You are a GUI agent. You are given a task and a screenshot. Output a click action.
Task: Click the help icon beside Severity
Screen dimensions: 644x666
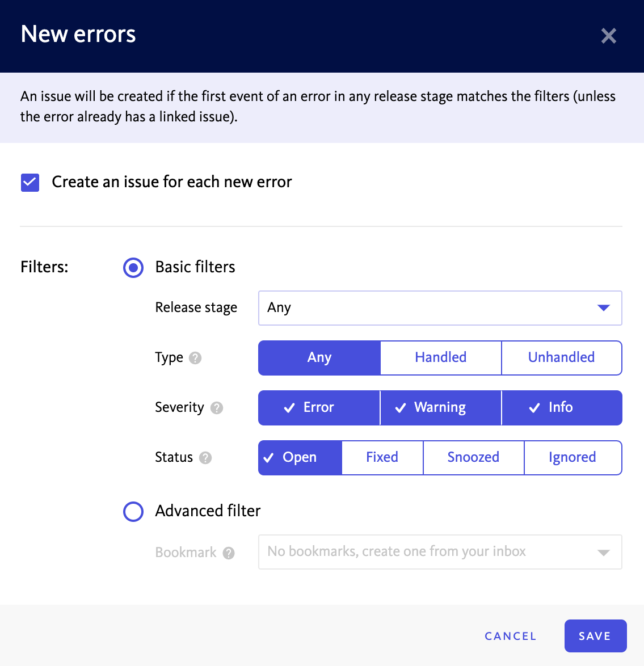coord(217,408)
